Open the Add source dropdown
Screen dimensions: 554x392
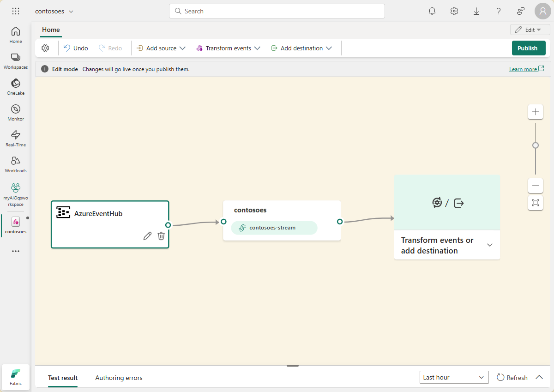161,48
